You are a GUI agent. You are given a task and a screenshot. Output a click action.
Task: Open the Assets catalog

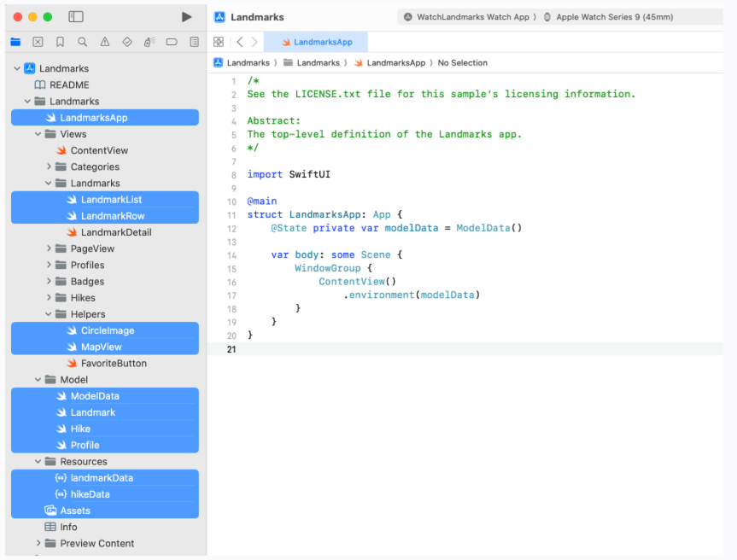105,510
